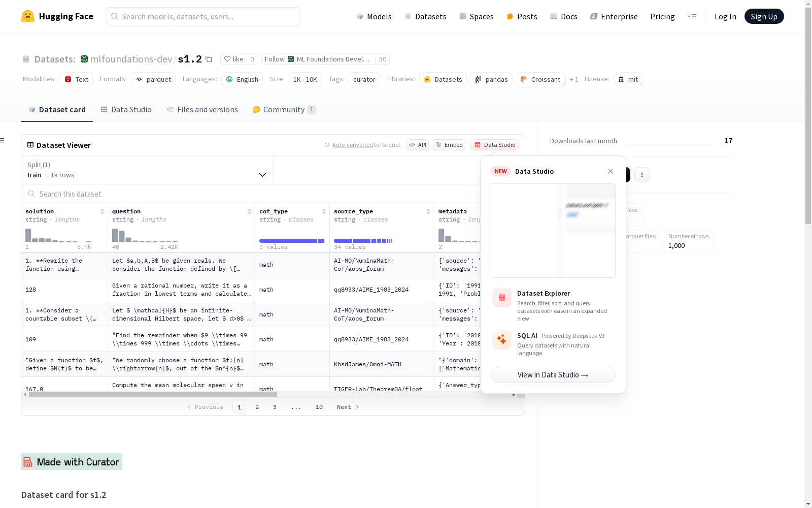
Task: Open Posts in top navigation
Action: [x=522, y=16]
